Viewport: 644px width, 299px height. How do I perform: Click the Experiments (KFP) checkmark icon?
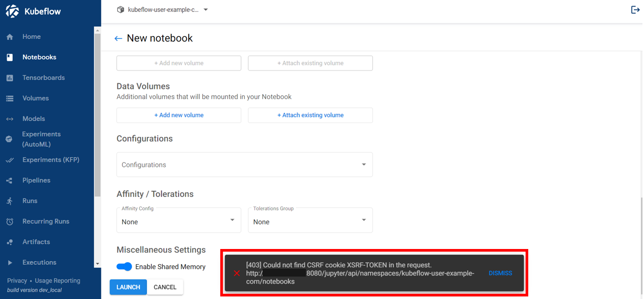click(x=10, y=160)
